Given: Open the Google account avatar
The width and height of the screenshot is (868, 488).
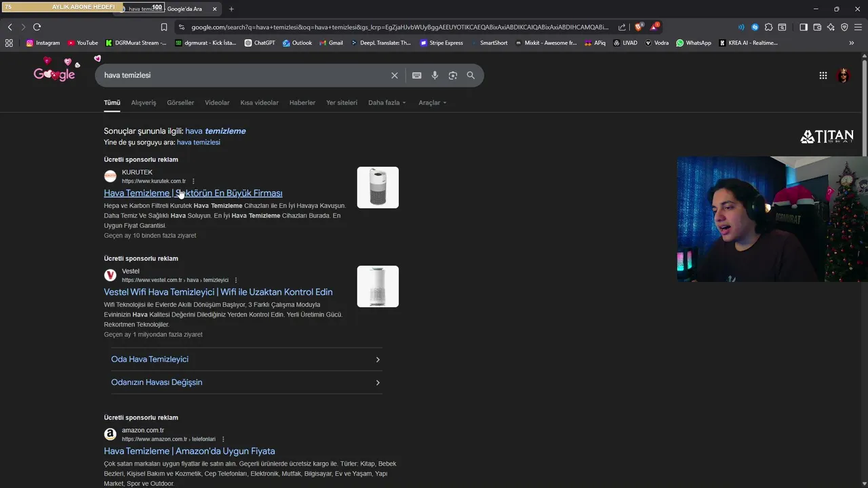Looking at the screenshot, I should tap(844, 75).
